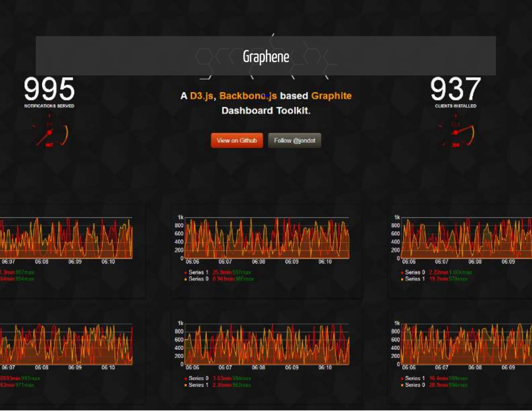This screenshot has height=411, width=532.
Task: Select the Series 1 legend row showing 16.4min
Action: (434, 378)
